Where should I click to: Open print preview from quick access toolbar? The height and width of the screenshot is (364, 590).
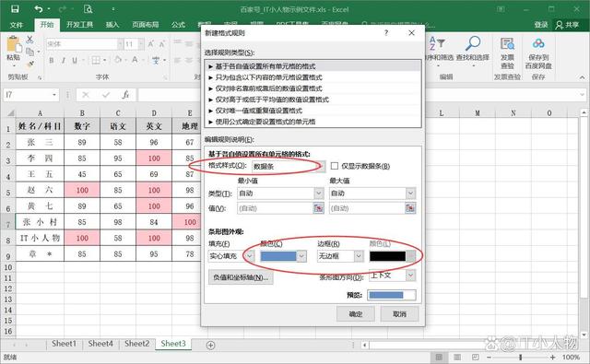(x=88, y=9)
